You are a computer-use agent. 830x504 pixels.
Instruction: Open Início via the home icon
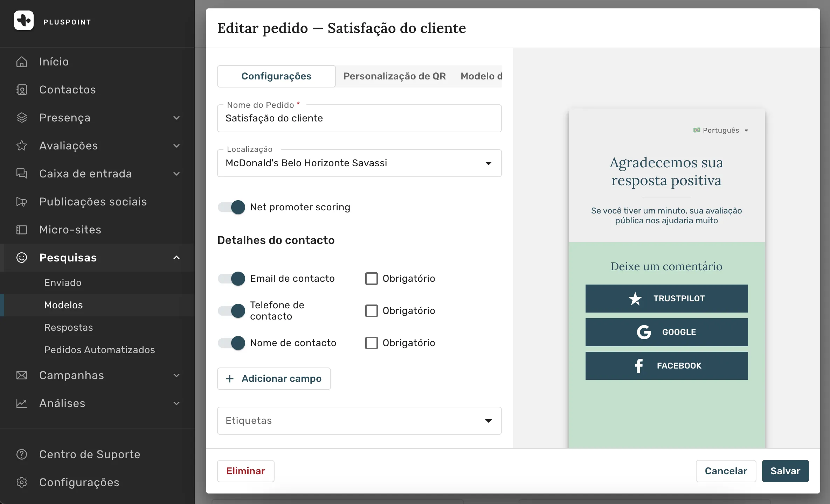(x=22, y=62)
